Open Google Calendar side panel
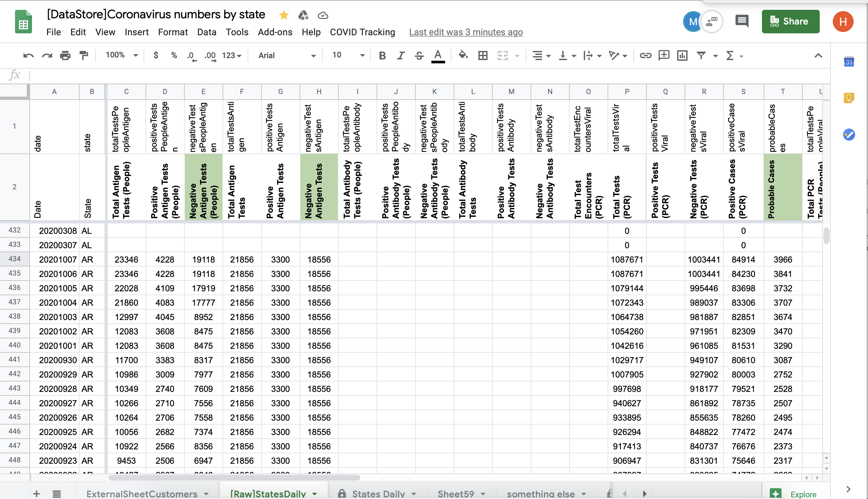Image resolution: width=868 pixels, height=499 pixels. click(848, 62)
